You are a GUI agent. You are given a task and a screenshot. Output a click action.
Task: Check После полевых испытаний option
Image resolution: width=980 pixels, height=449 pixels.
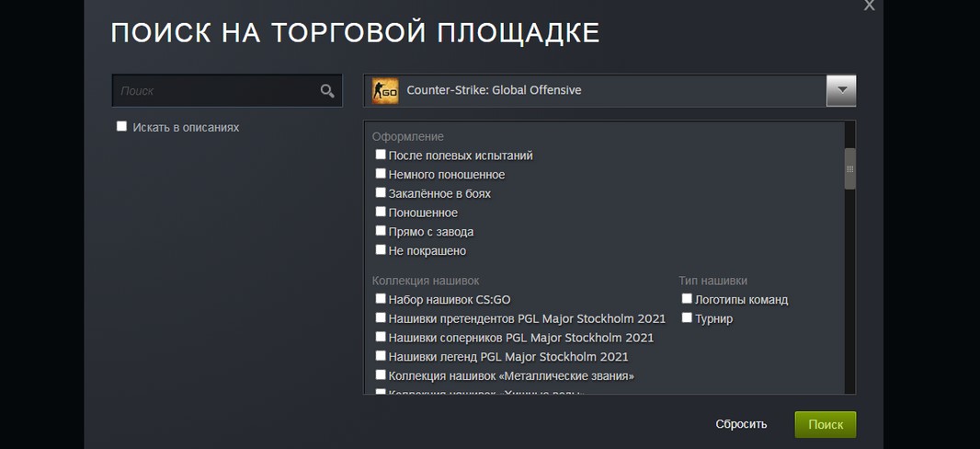click(x=380, y=155)
